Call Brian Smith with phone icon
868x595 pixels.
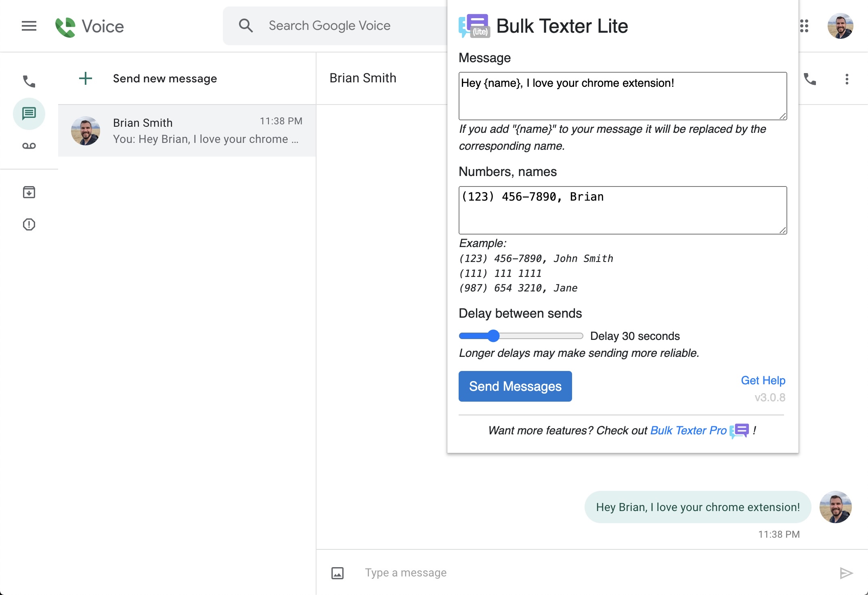tap(810, 79)
